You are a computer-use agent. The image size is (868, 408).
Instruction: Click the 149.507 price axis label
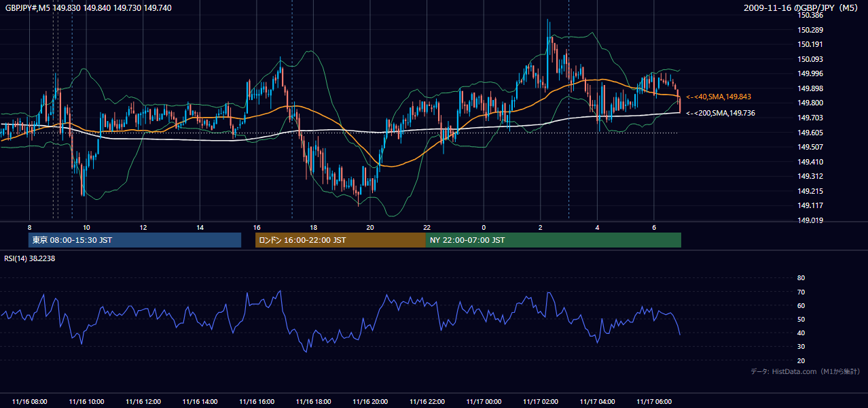click(810, 147)
